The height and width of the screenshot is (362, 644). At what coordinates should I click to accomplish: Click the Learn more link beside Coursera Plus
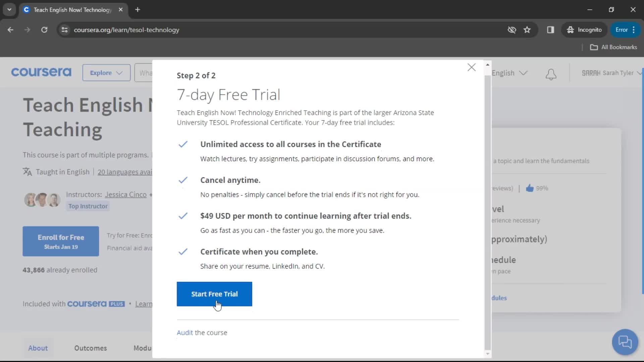(x=144, y=304)
